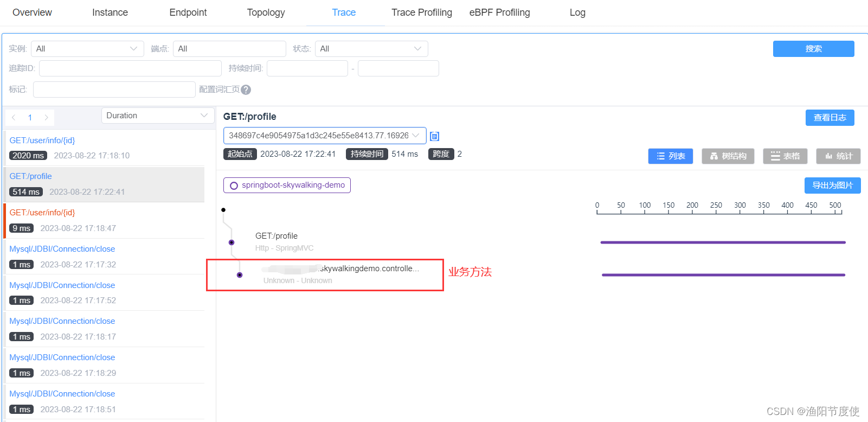
Task: Open Mysql/JDBI/Connection/close trace at 17:17:52
Action: [x=104, y=293]
